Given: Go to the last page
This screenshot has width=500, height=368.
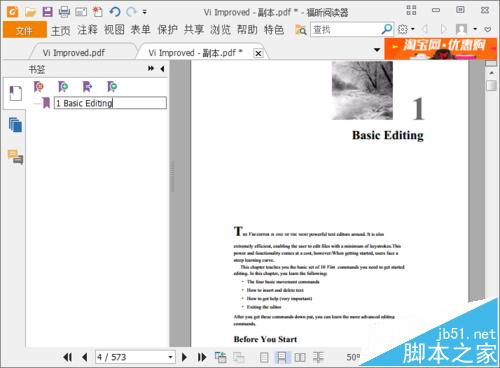Looking at the screenshot, I should [x=202, y=357].
